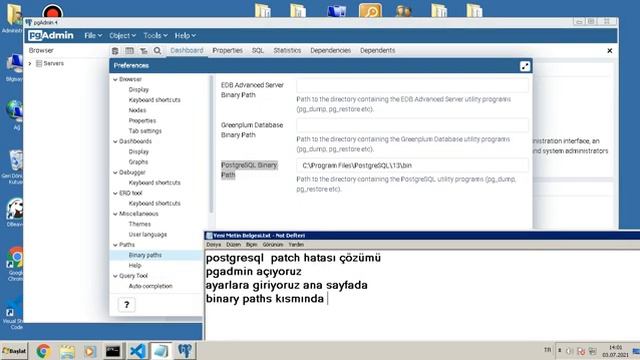Screen dimensions: 640x360
Task: Select User language preference item
Action: tap(148, 234)
